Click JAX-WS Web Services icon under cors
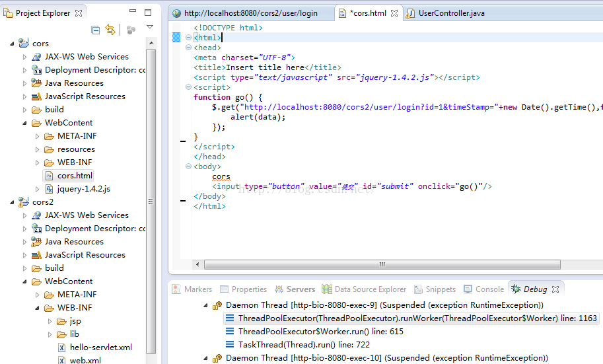 pos(36,57)
